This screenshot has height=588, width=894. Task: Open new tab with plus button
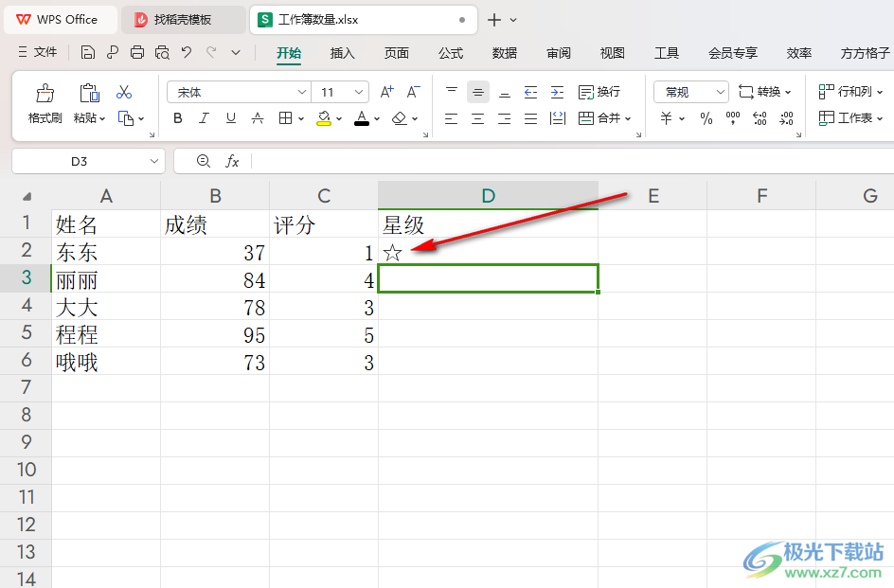(x=494, y=20)
